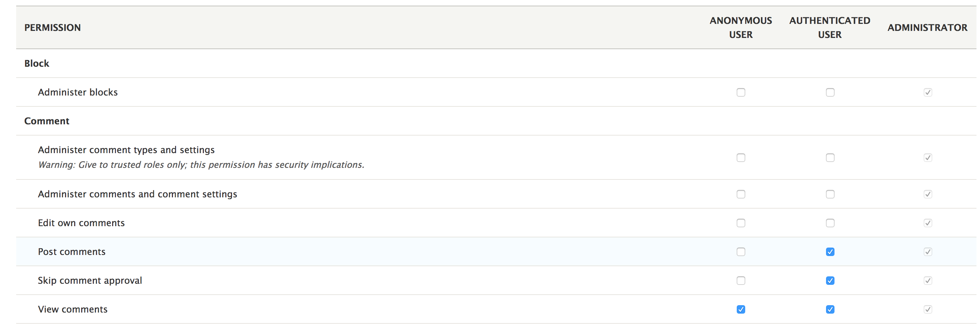
Task: Uncheck View comments for anonymous user
Action: [740, 310]
